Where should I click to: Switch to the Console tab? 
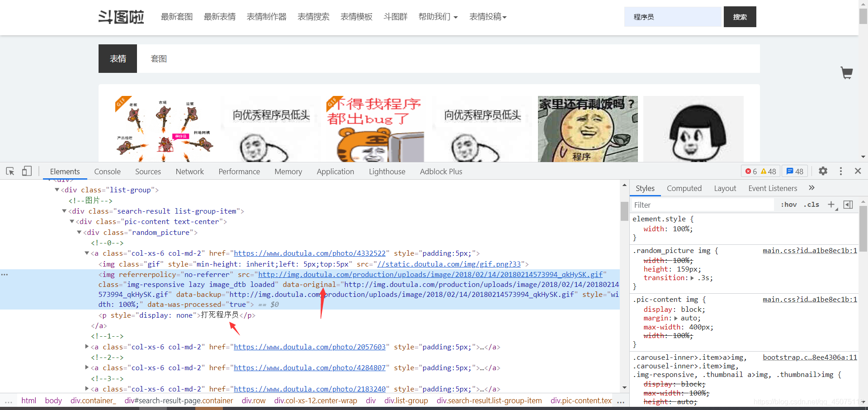[108, 172]
